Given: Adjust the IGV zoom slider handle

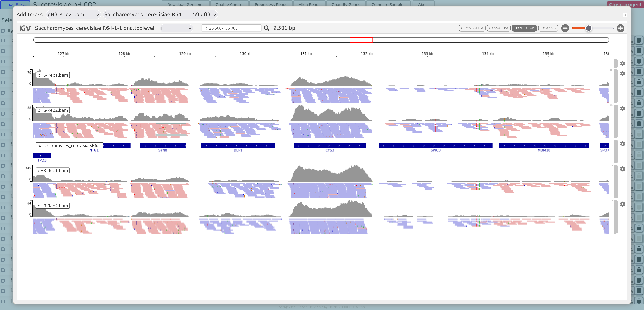Looking at the screenshot, I should point(589,28).
